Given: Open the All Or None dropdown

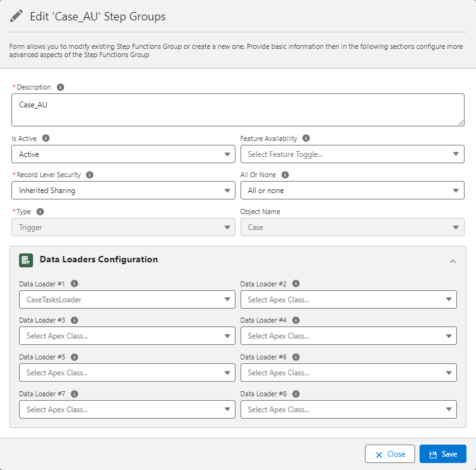Looking at the screenshot, I should point(352,191).
